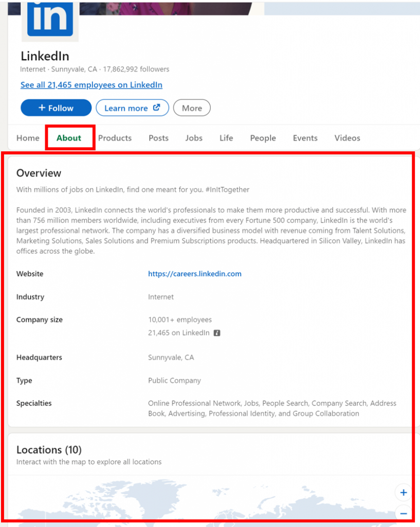Viewport: 420px width, 527px height.
Task: Expand additional actions via More
Action: pyautogui.click(x=192, y=108)
